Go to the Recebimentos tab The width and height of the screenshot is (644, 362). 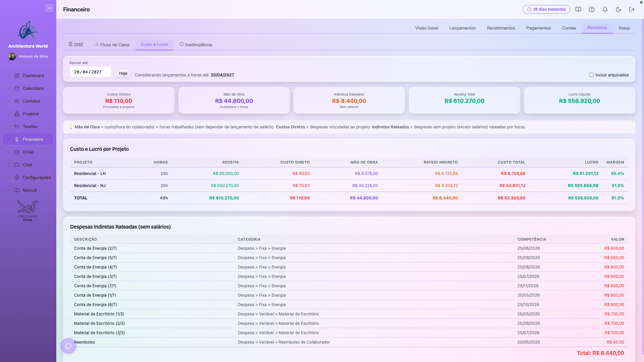tap(501, 28)
